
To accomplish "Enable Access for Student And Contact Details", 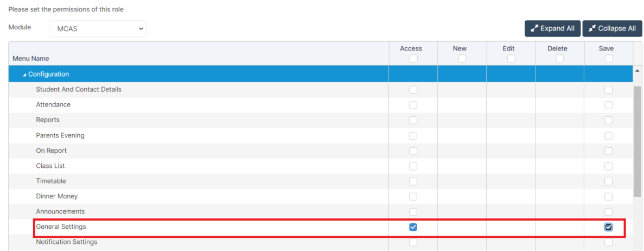I will 413,90.
